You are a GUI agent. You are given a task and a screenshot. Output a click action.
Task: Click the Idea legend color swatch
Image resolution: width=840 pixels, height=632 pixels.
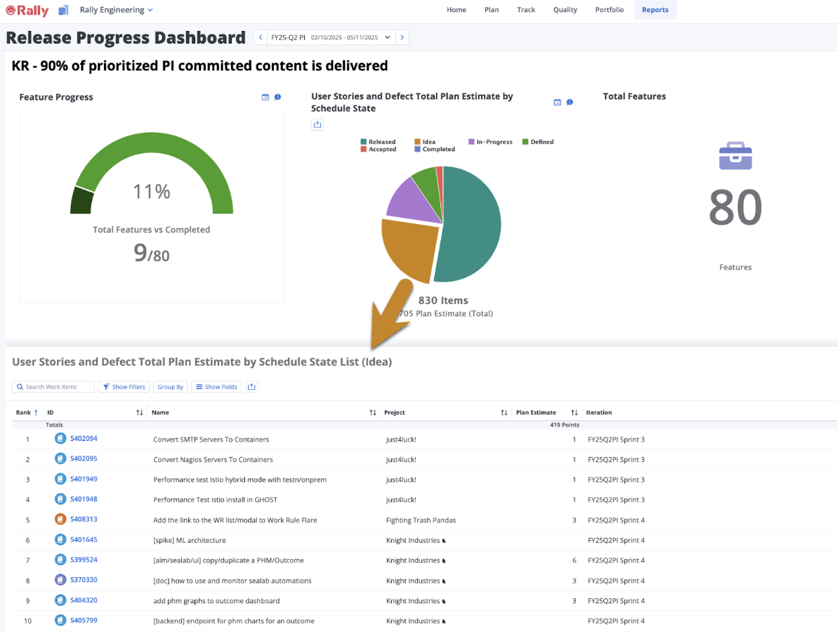[417, 142]
